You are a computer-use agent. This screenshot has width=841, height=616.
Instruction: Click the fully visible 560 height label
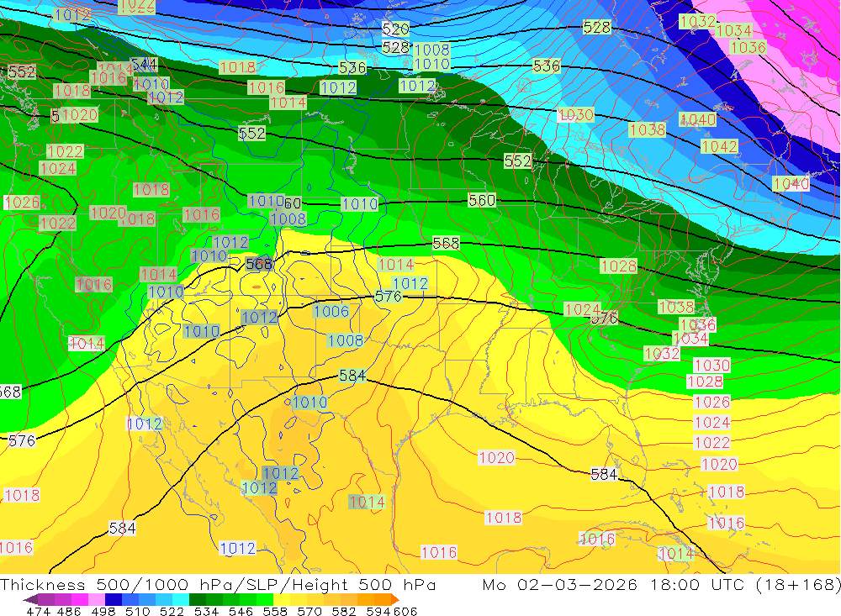point(482,200)
